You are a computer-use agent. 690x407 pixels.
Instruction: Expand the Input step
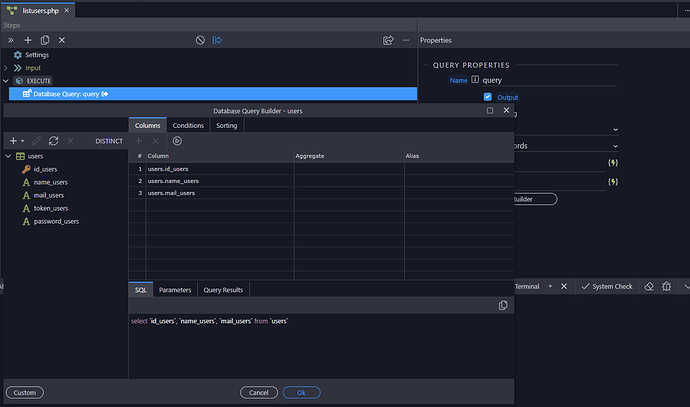[6, 68]
